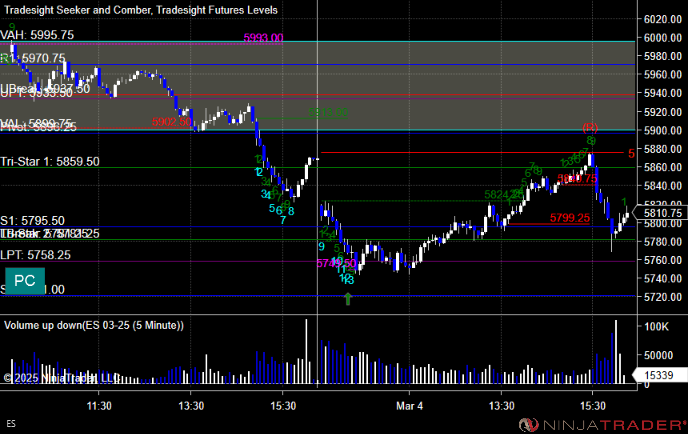Select the VAH: 5995.75 level label
The height and width of the screenshot is (434, 688).
point(37,35)
